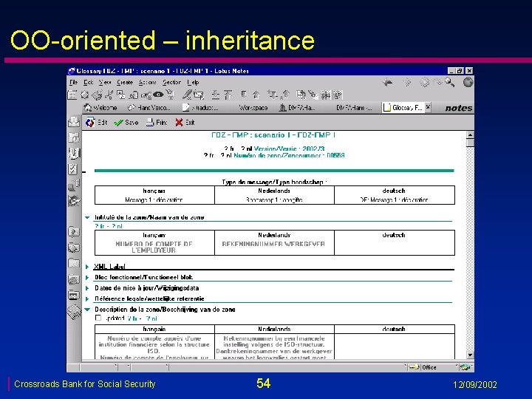
Task: Open the View menu
Action: (x=105, y=82)
